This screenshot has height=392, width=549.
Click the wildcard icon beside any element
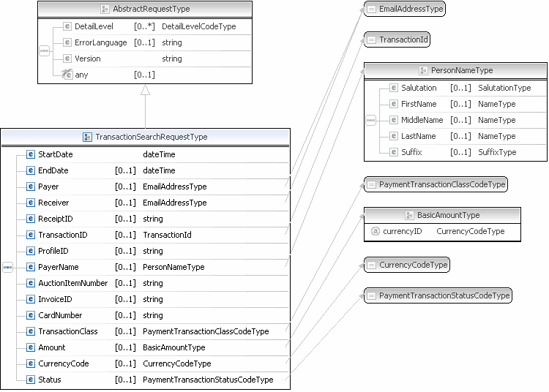67,74
